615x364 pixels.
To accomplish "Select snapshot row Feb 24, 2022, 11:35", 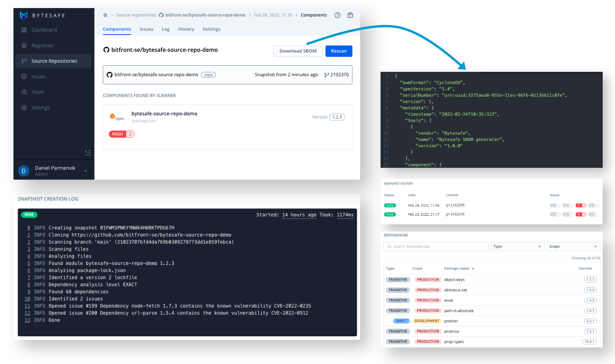I will click(x=492, y=205).
